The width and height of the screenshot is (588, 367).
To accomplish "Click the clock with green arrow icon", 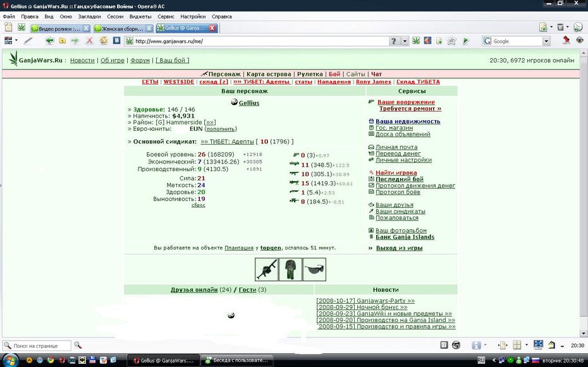I will click(x=578, y=27).
